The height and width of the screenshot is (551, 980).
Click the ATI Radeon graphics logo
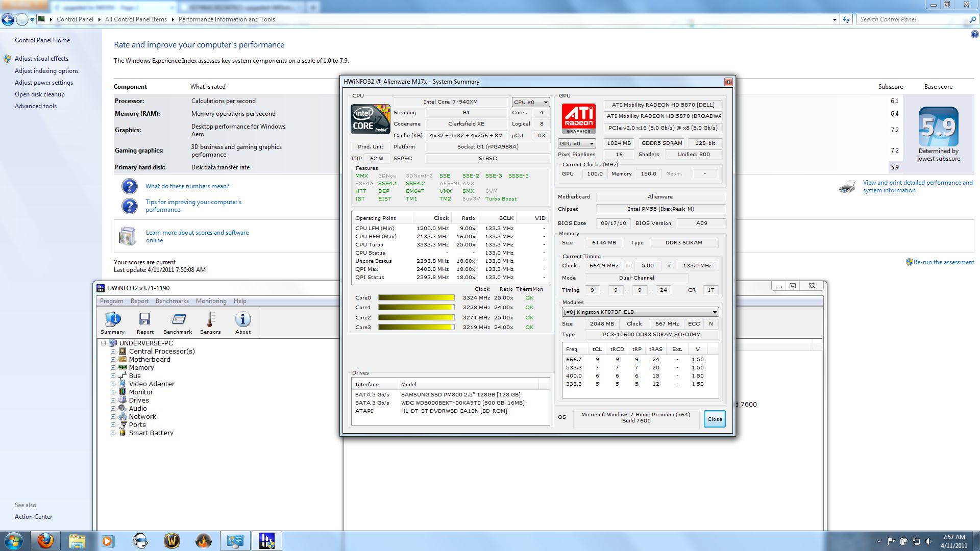[x=579, y=119]
